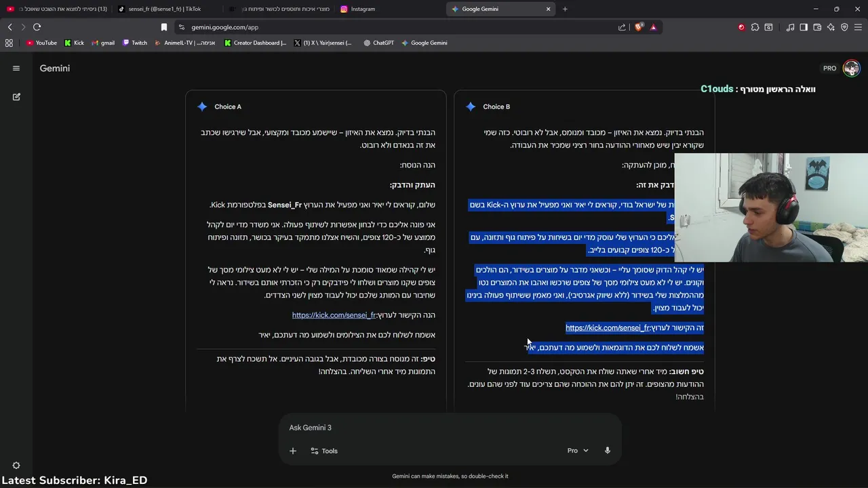Click the address bar URL gemini.google.com/app

click(224, 27)
